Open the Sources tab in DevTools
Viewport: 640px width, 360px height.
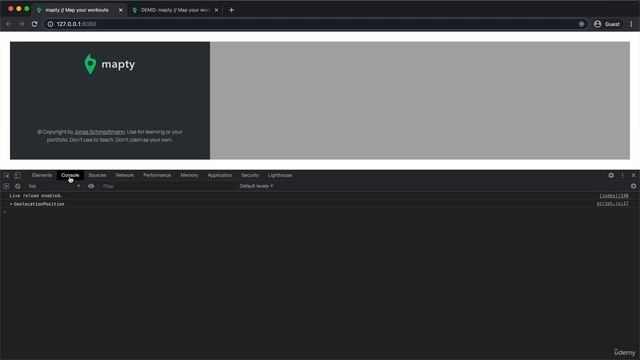point(97,175)
